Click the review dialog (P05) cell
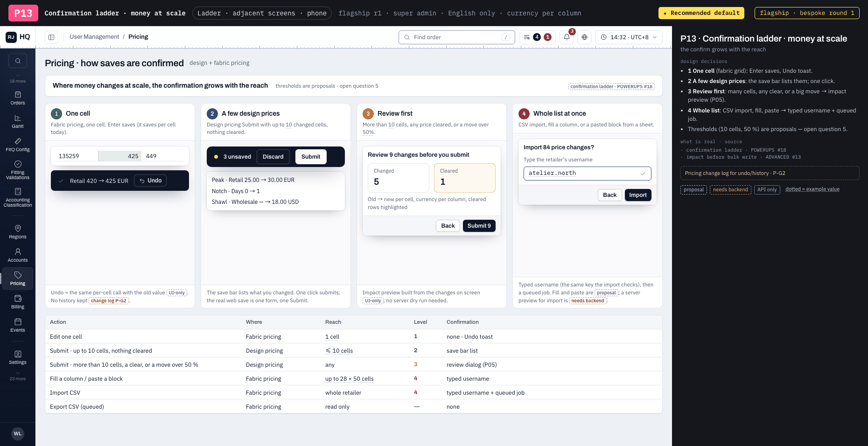Viewport: 868px width, 446px height. tap(471, 364)
